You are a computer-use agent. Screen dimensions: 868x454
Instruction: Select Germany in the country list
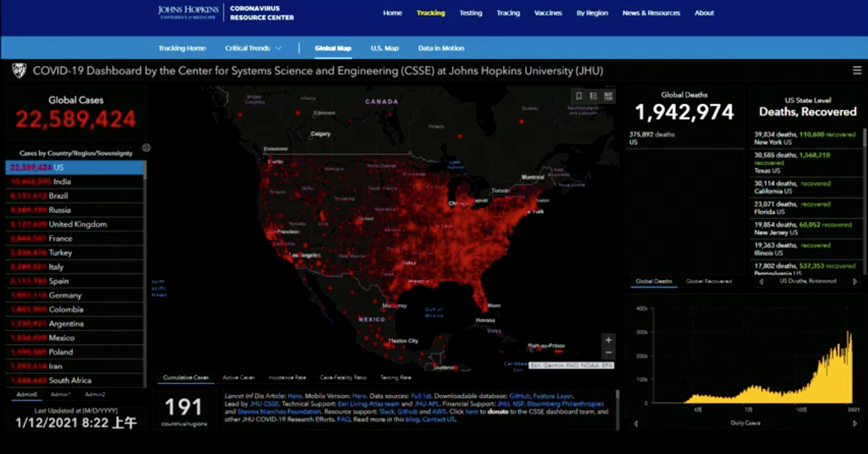[75, 295]
